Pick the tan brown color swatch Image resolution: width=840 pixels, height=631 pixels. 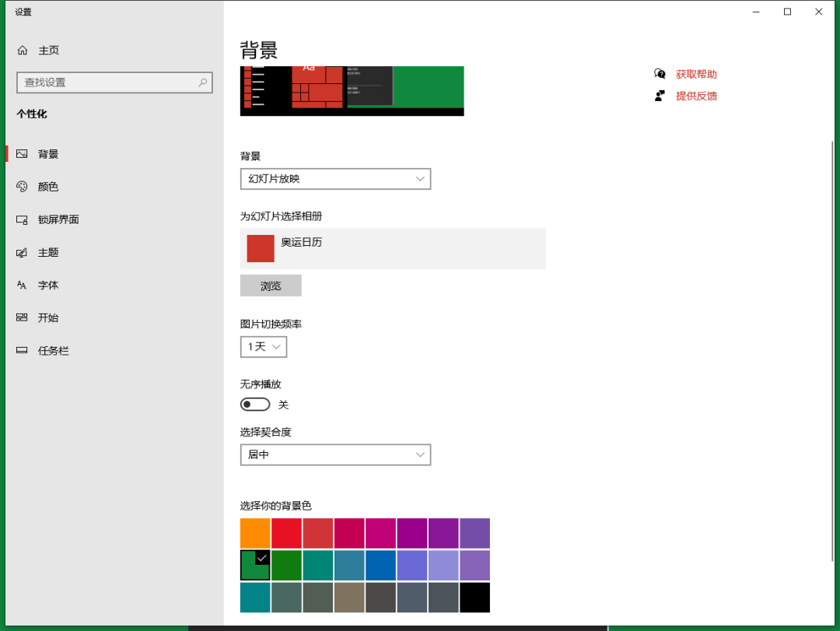pyautogui.click(x=349, y=598)
